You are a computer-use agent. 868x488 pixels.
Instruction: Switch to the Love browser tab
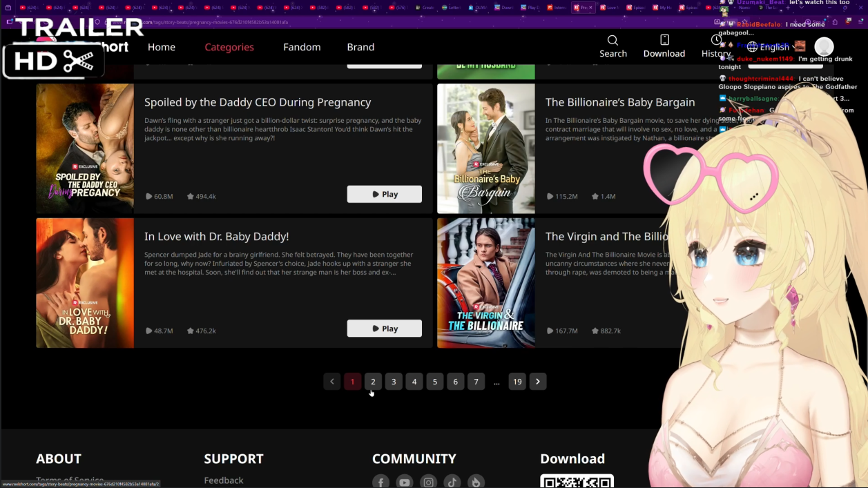click(609, 8)
